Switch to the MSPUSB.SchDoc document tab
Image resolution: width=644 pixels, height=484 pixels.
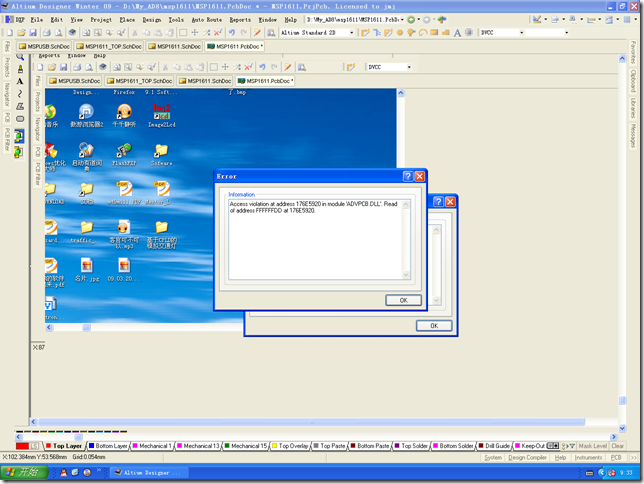[44, 46]
